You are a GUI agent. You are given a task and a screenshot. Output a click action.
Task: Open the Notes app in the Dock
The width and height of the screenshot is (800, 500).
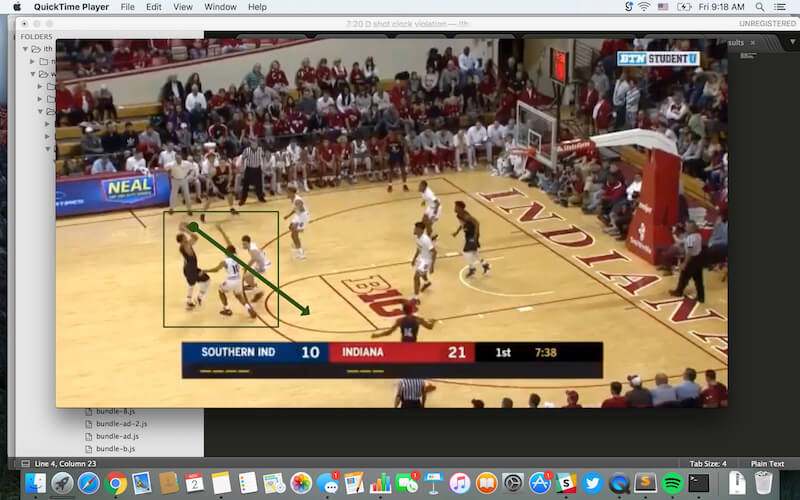coord(221,483)
